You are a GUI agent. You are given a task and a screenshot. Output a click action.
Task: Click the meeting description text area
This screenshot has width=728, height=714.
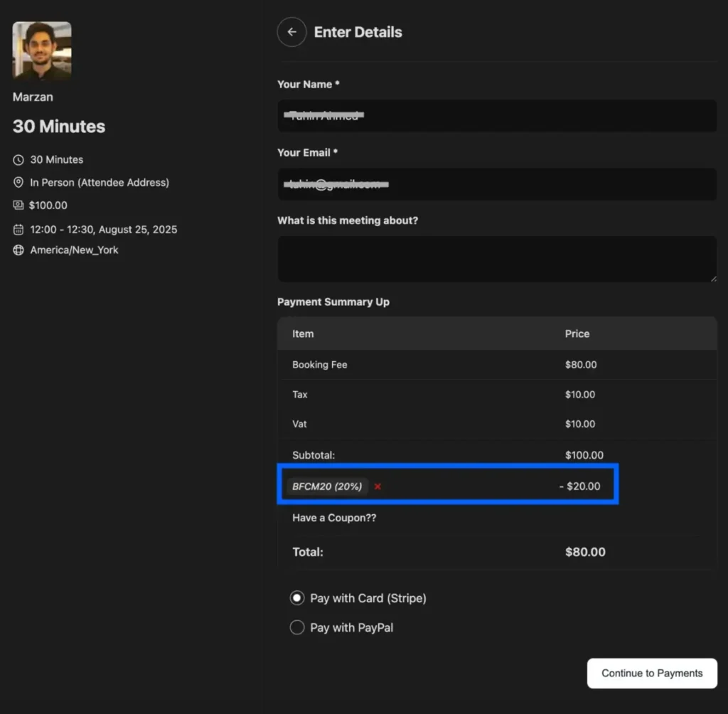click(x=496, y=258)
